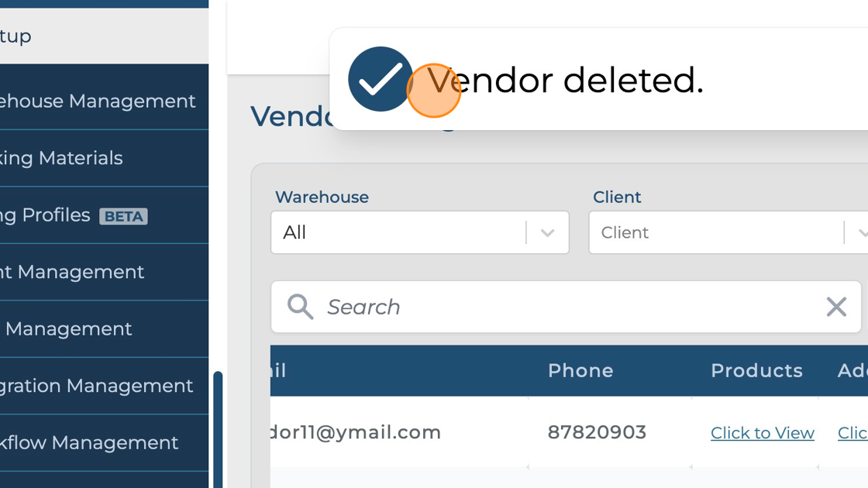Select Integration Management in the sidebar
The height and width of the screenshot is (488, 868).
104,386
